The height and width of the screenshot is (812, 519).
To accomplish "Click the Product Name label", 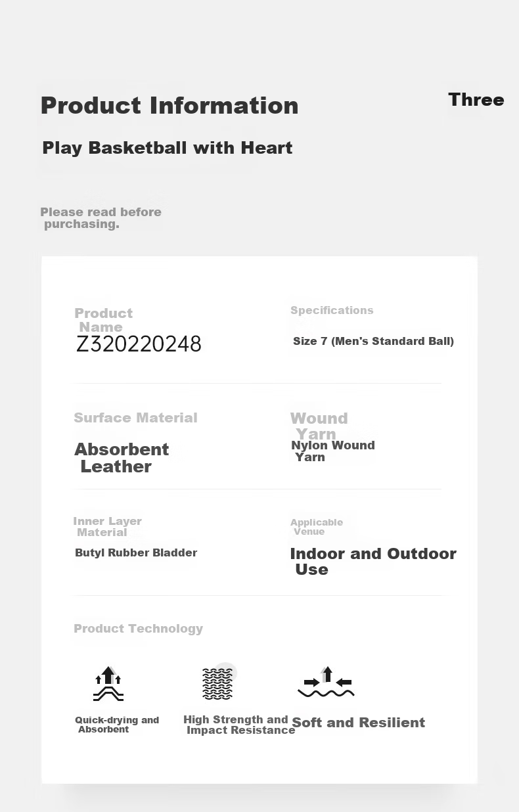I will pyautogui.click(x=104, y=320).
